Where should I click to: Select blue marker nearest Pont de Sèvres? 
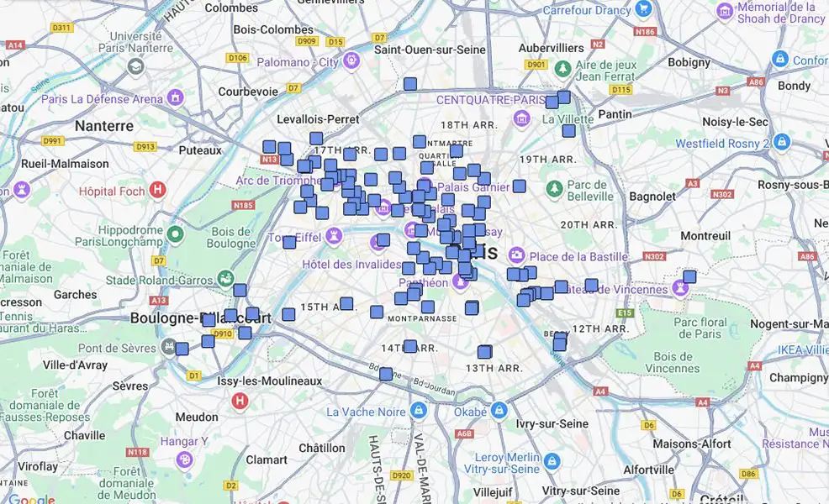[182, 349]
